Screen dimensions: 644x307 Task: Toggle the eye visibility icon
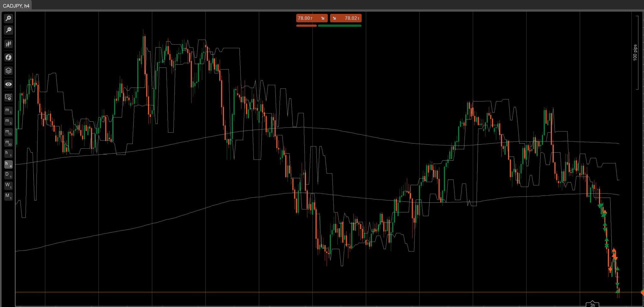point(8,84)
